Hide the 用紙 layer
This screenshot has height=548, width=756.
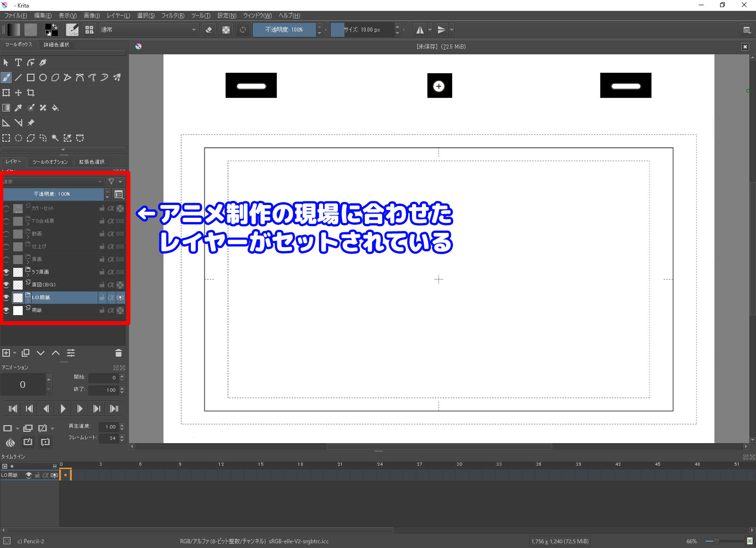(7, 310)
